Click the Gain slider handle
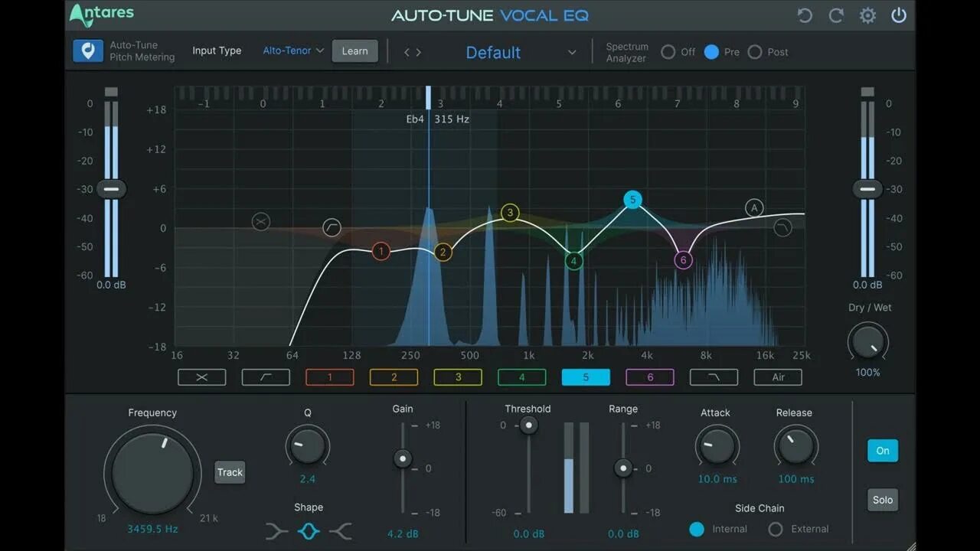The height and width of the screenshot is (551, 980). point(403,458)
